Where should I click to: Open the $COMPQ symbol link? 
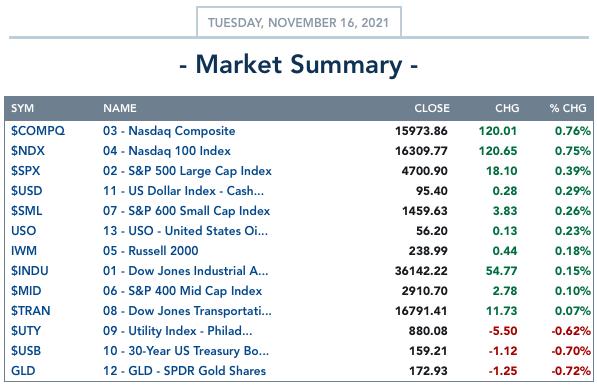[38, 131]
